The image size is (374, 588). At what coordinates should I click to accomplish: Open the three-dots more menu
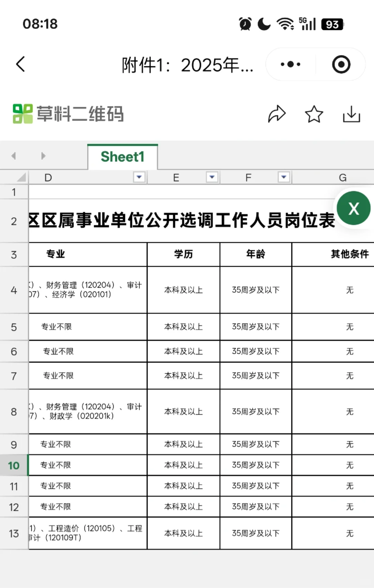point(291,64)
